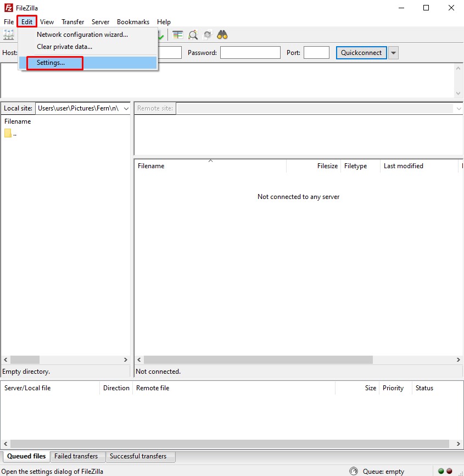Click the speed limits gauge icon

[354, 471]
